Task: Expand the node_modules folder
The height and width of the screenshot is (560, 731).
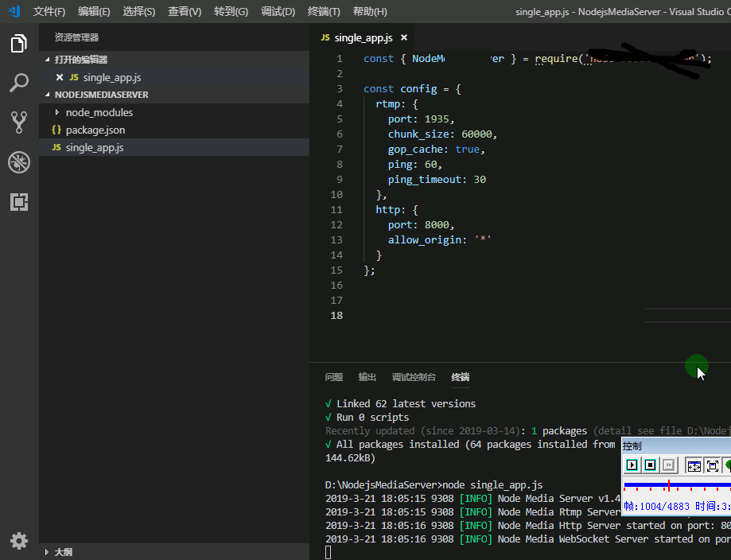Action: click(x=57, y=112)
